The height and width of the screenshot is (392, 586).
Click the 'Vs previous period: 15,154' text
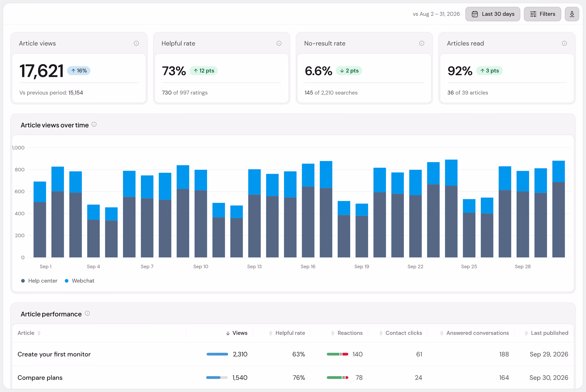(51, 93)
